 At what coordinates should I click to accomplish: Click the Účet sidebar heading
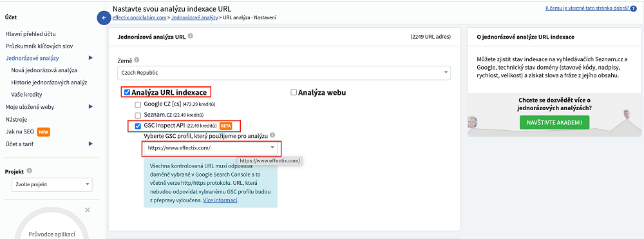pos(11,17)
